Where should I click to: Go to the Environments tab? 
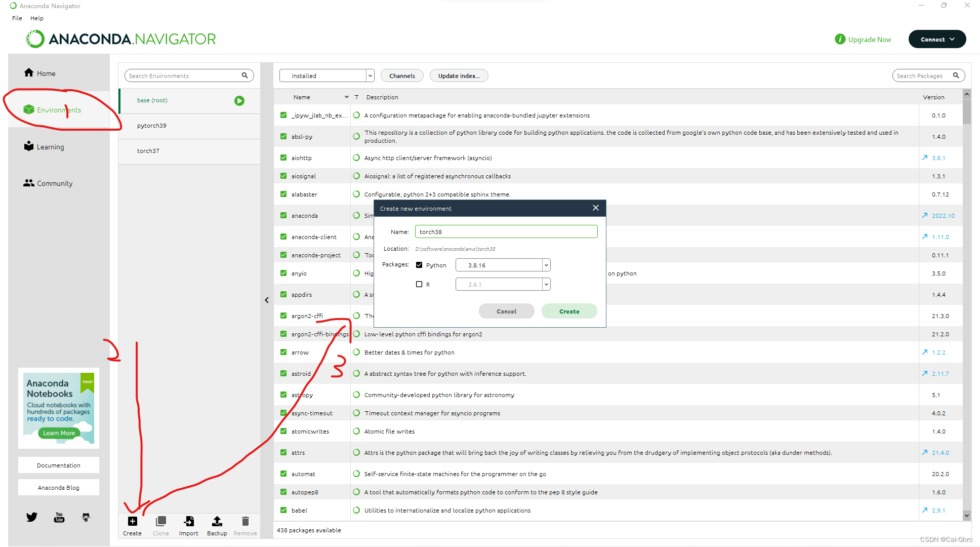click(x=59, y=109)
